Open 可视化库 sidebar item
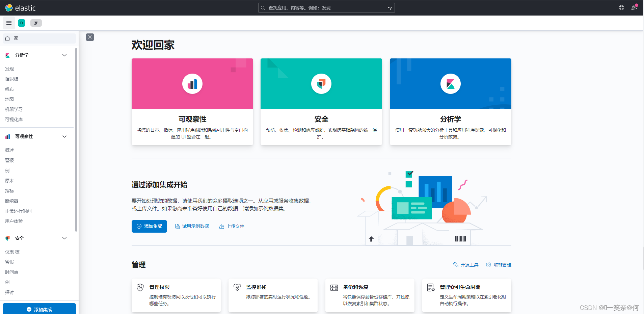 tap(14, 120)
